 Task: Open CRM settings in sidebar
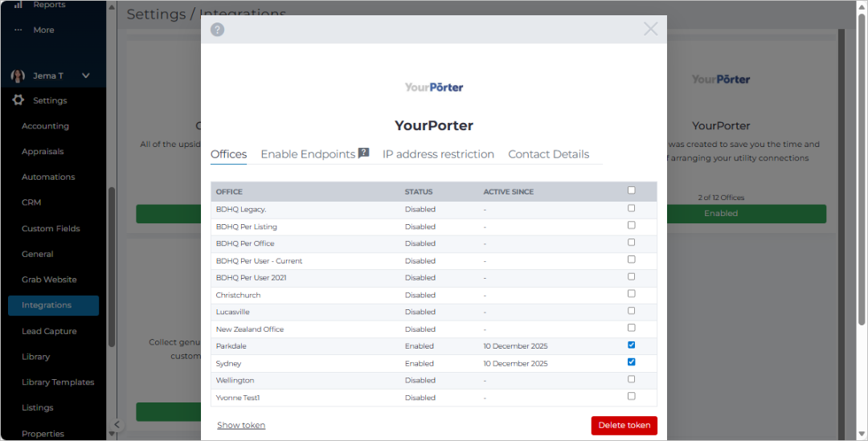(x=31, y=202)
